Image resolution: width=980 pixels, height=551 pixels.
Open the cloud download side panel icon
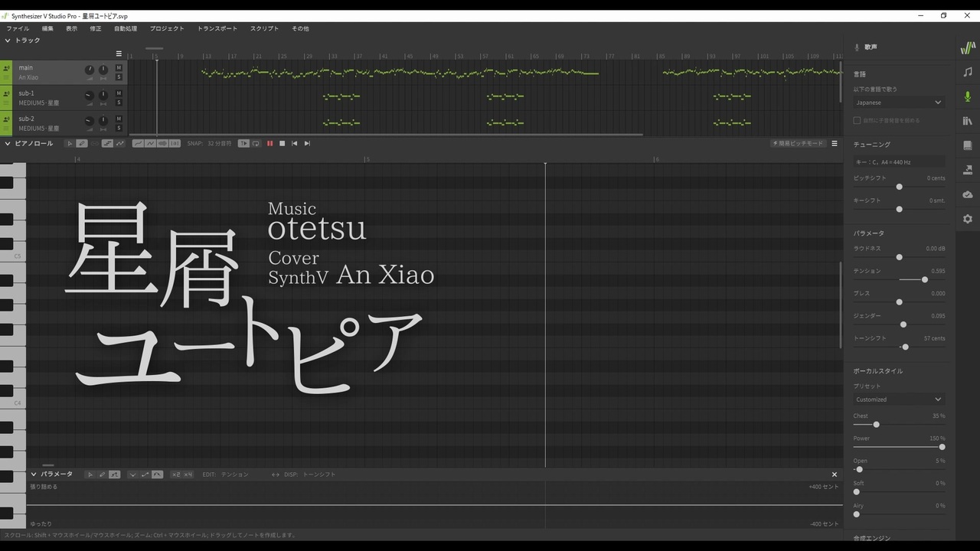[x=968, y=194]
